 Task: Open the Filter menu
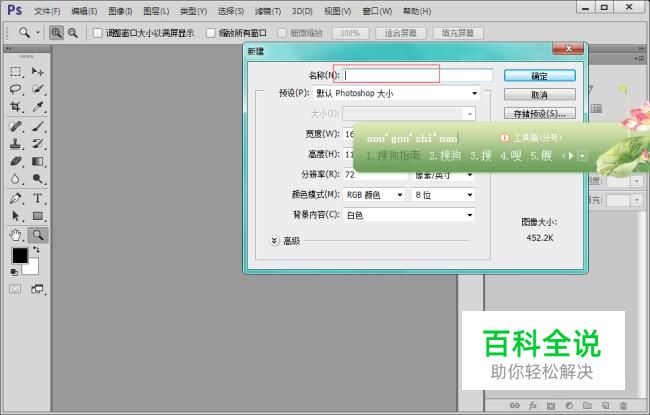(x=268, y=11)
